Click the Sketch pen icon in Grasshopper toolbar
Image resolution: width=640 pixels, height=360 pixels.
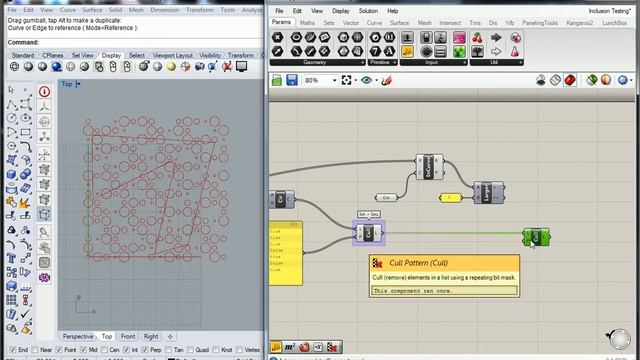(386, 80)
